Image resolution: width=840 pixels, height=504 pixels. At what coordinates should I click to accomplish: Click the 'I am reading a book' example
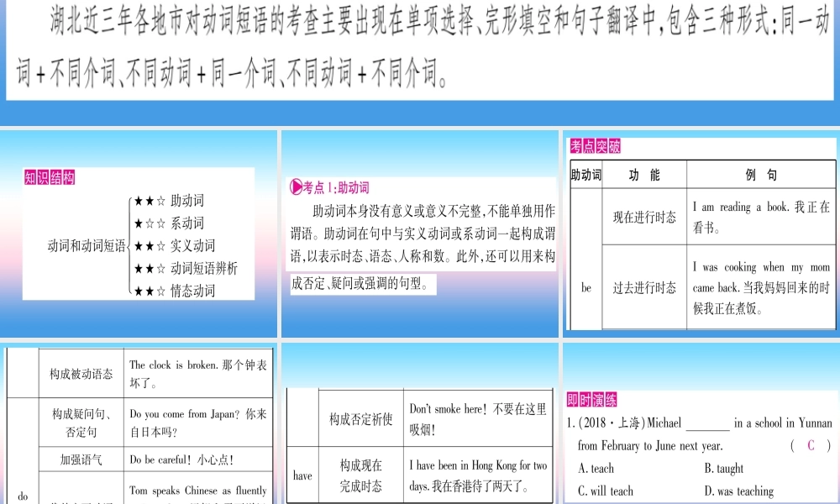[x=761, y=217]
